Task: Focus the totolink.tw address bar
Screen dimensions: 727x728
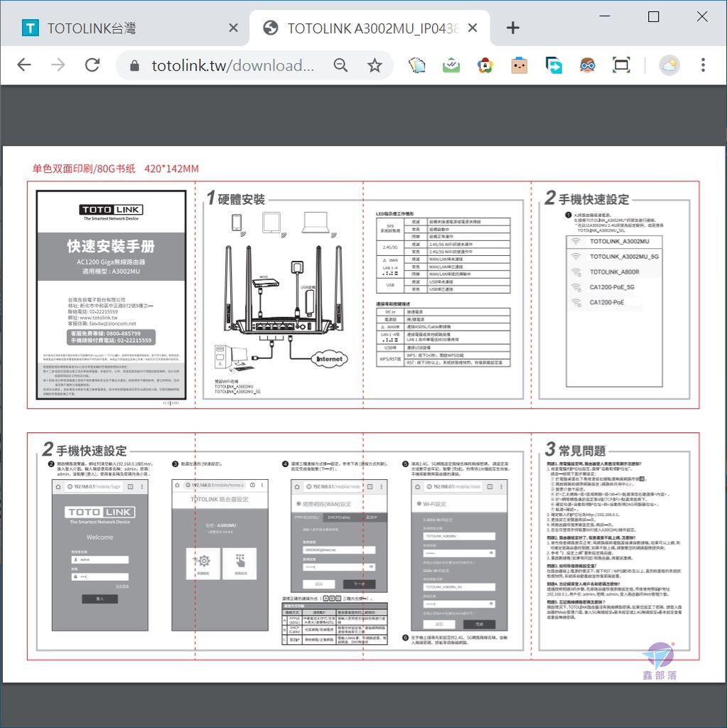Action: point(232,65)
